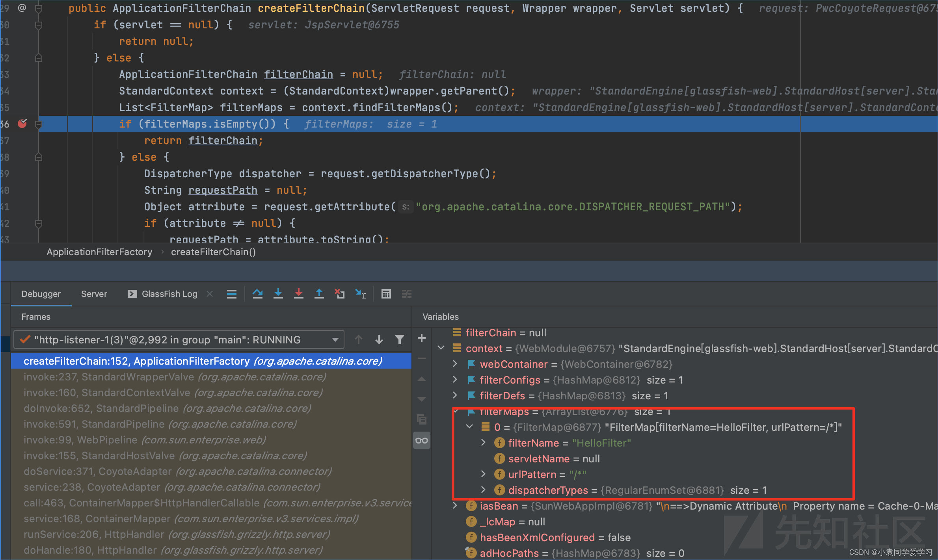Toggle the show watches glasses icon

tap(422, 440)
